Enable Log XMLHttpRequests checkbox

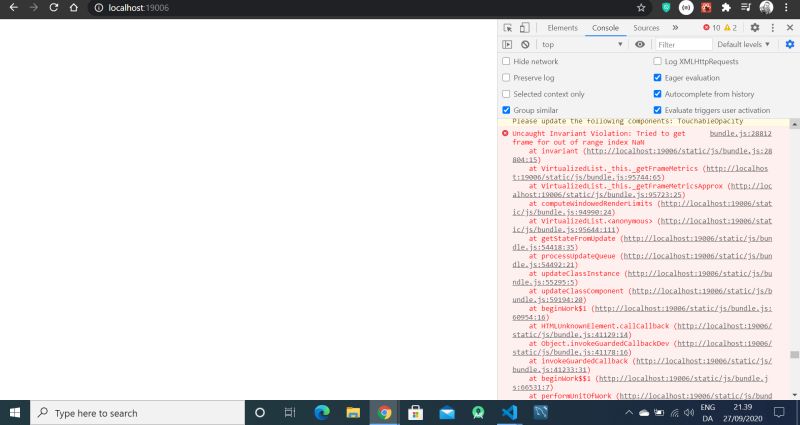point(657,61)
